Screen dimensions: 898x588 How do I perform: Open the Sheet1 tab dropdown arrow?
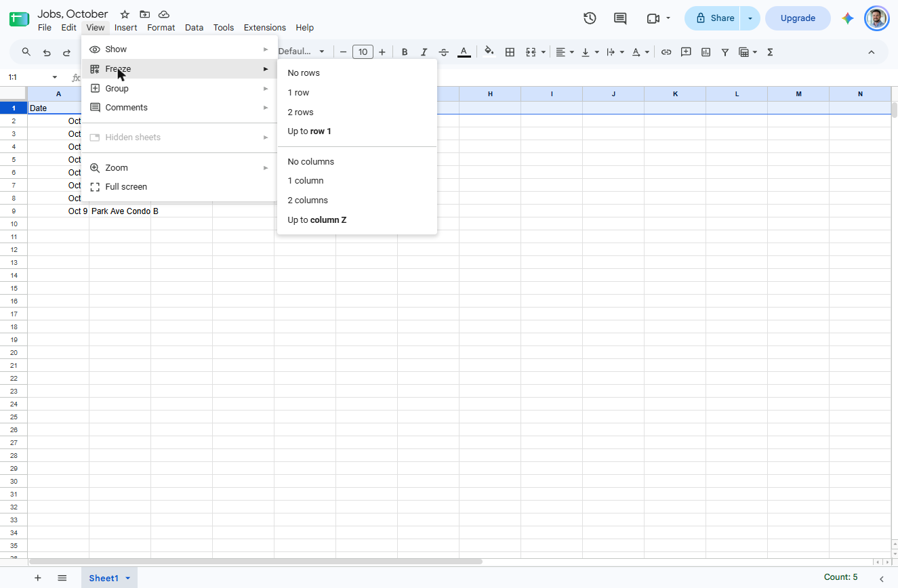127,578
